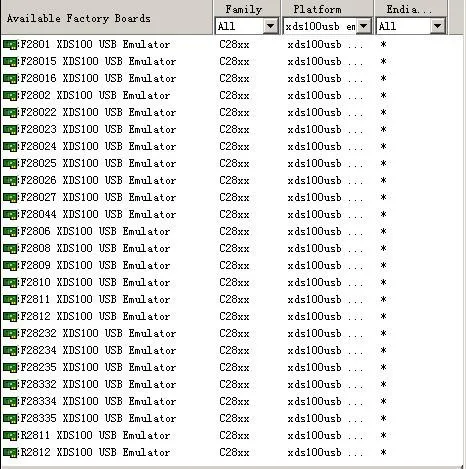Click the Family column header label
The image size is (466, 469).
pos(244,9)
